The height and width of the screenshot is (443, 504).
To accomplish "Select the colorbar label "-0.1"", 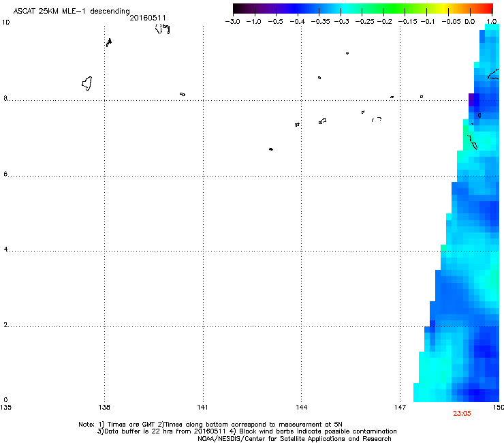I will coord(428,22).
